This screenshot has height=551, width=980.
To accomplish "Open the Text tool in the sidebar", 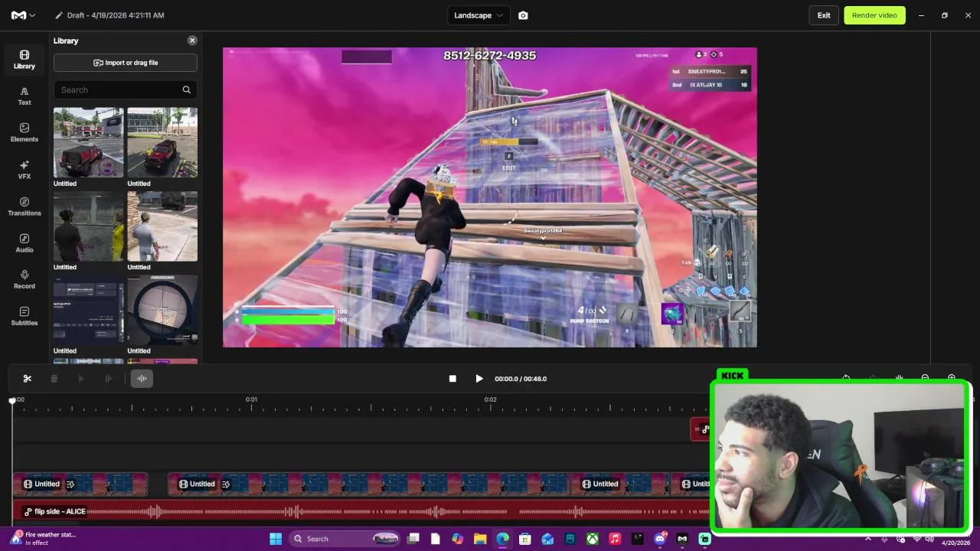I will tap(24, 96).
